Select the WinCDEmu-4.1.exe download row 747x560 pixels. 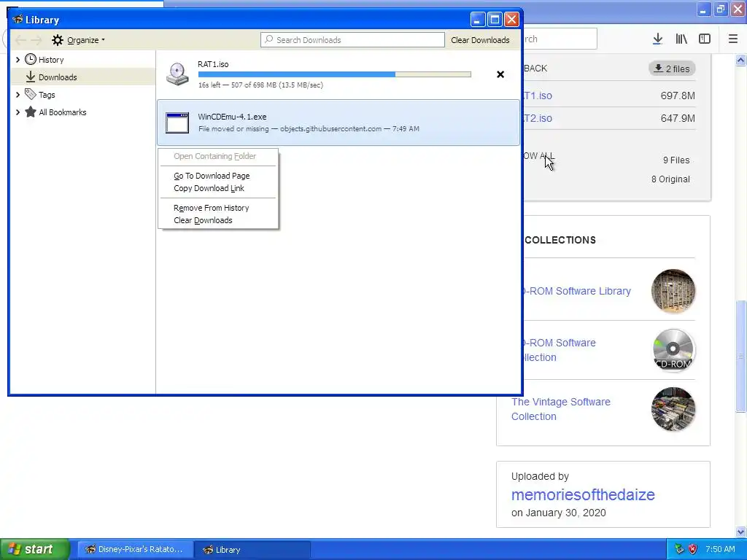pyautogui.click(x=338, y=122)
